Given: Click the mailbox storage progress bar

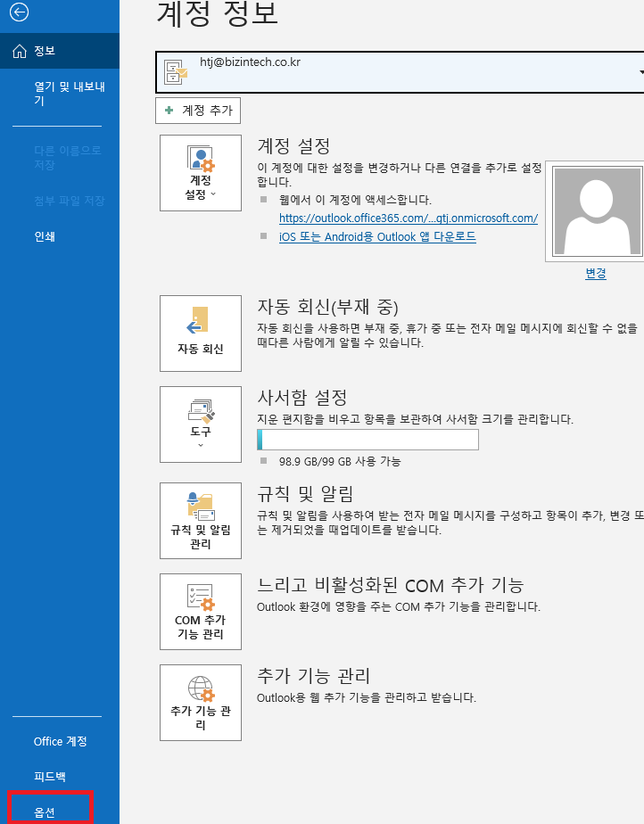Looking at the screenshot, I should pos(367,440).
